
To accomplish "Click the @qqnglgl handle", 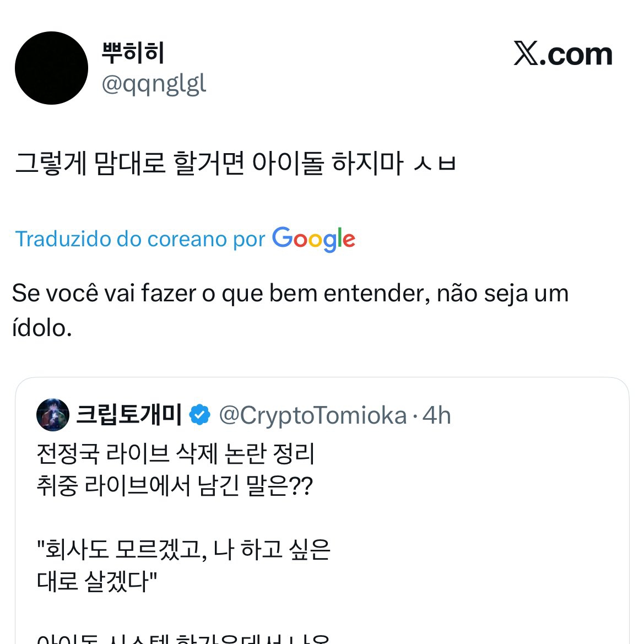I will [154, 84].
